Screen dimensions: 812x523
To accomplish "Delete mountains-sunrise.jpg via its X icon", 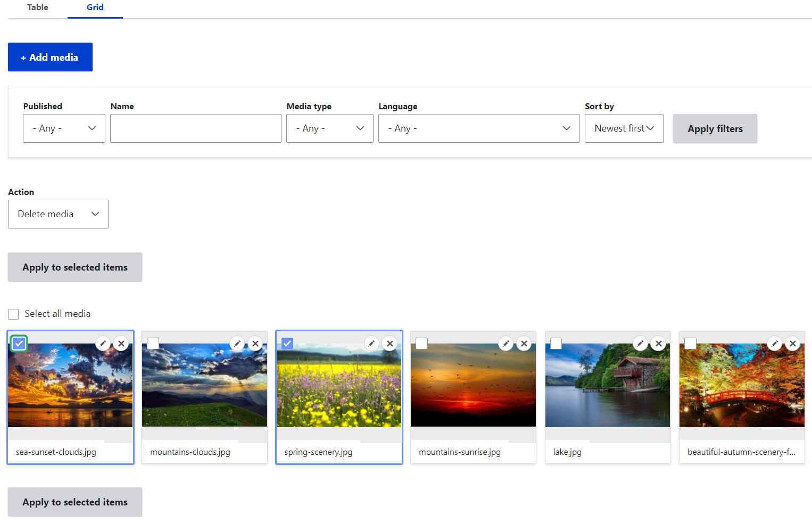I will pos(524,344).
